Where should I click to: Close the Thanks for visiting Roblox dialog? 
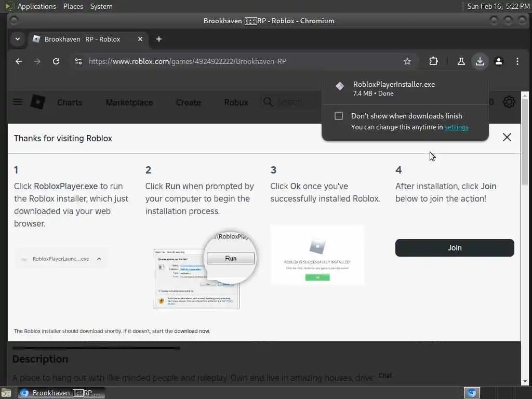(507, 137)
